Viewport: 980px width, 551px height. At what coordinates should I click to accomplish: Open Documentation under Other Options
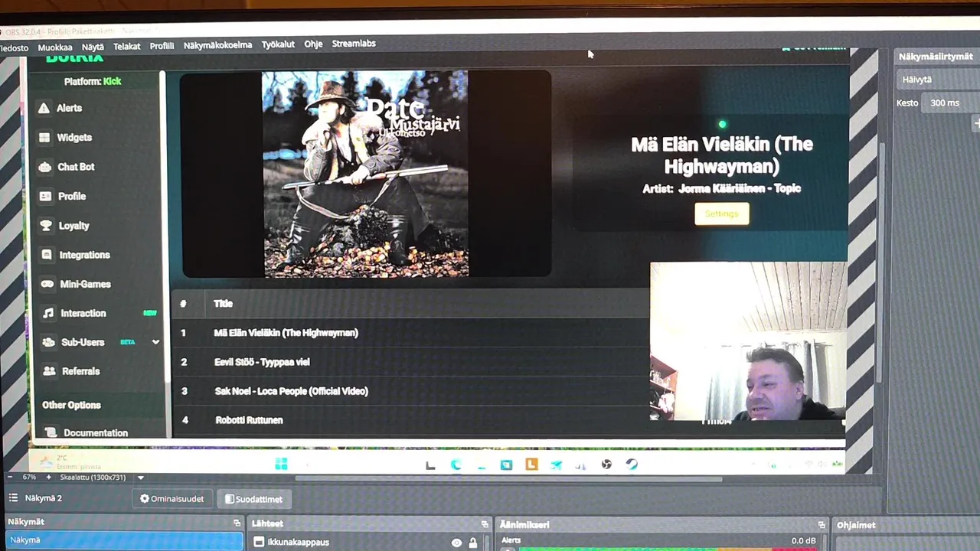pos(95,432)
